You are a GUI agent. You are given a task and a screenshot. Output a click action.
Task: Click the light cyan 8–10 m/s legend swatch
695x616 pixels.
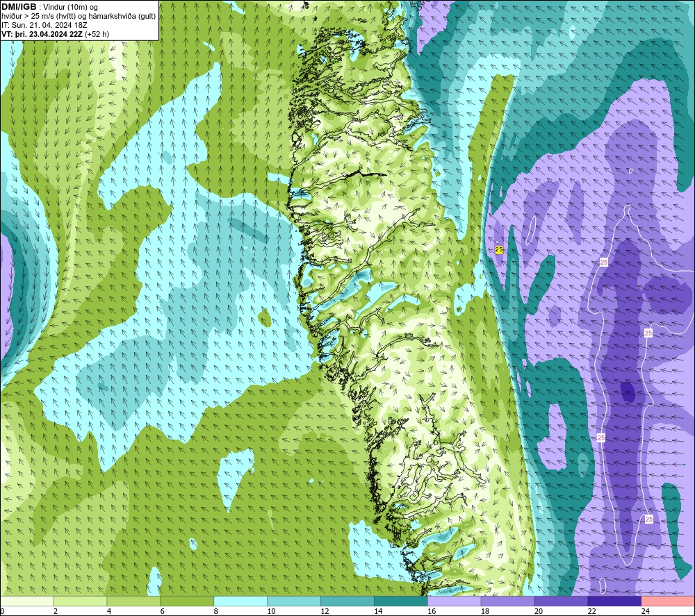click(240, 601)
